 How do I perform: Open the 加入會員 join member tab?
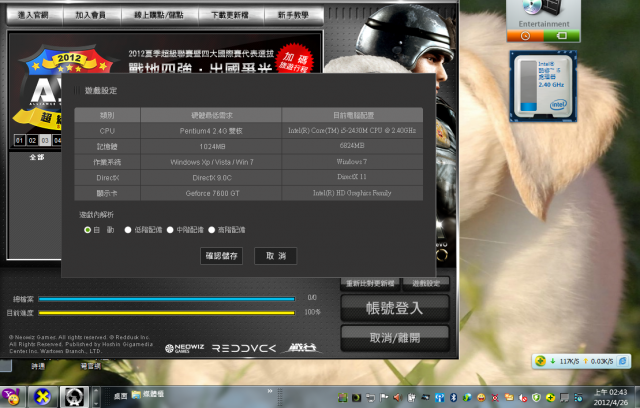click(91, 16)
